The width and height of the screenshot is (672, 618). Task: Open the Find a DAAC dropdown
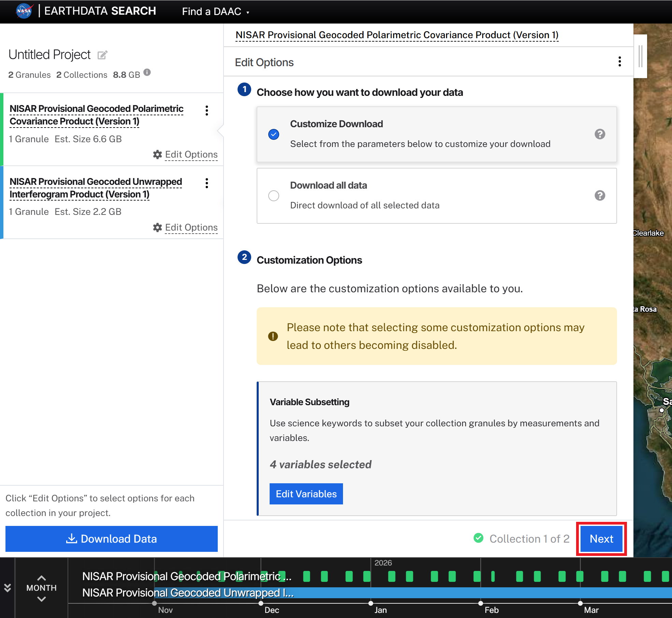click(215, 12)
